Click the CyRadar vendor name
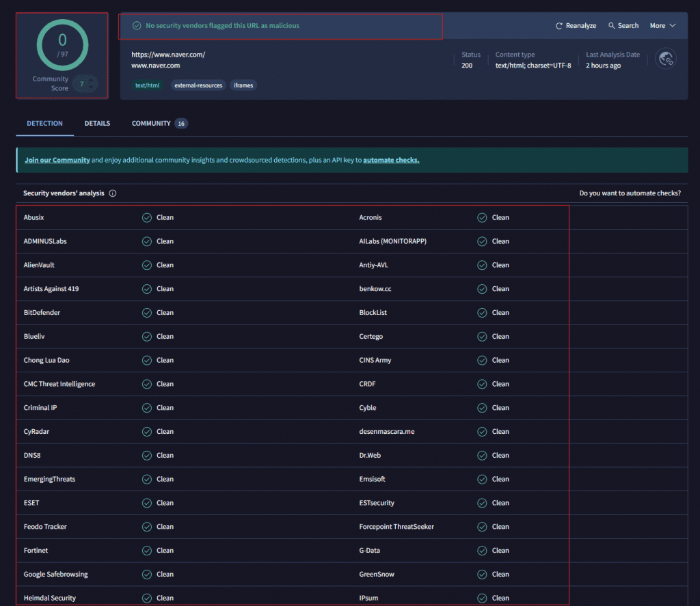Screen dimensions: 700x606 [x=37, y=432]
